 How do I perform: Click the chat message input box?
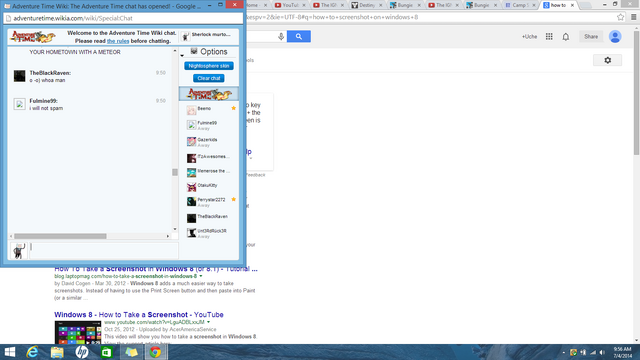(104, 251)
